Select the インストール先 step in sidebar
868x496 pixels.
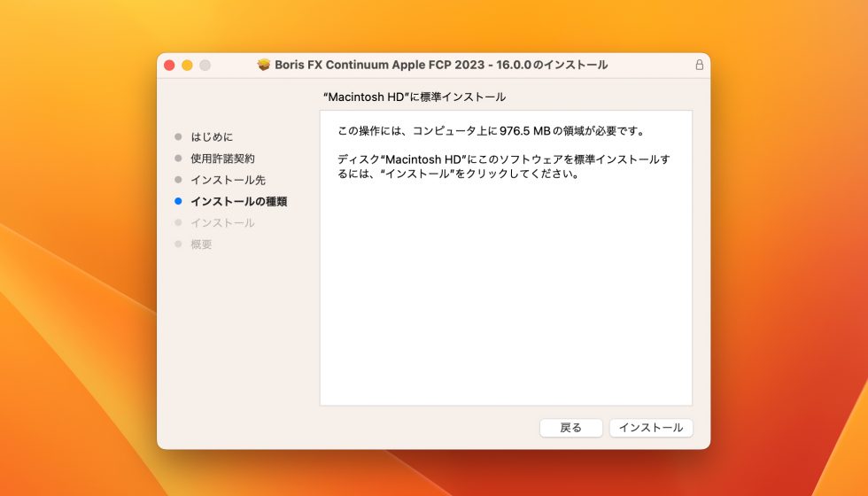pyautogui.click(x=229, y=180)
